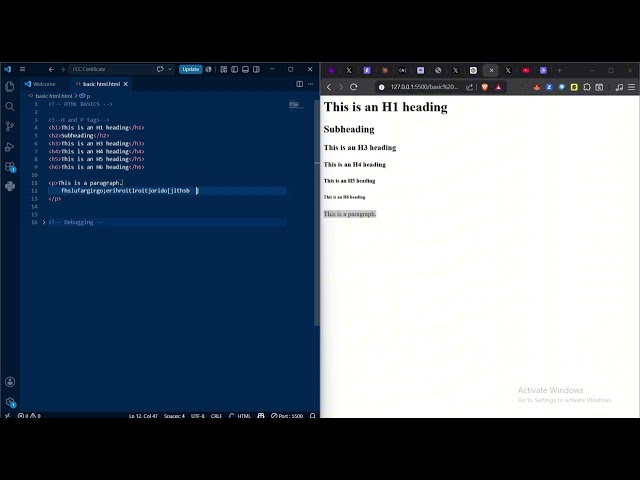This screenshot has width=640, height=480.
Task: Click the H1 heading code on line 4
Action: click(x=96, y=128)
